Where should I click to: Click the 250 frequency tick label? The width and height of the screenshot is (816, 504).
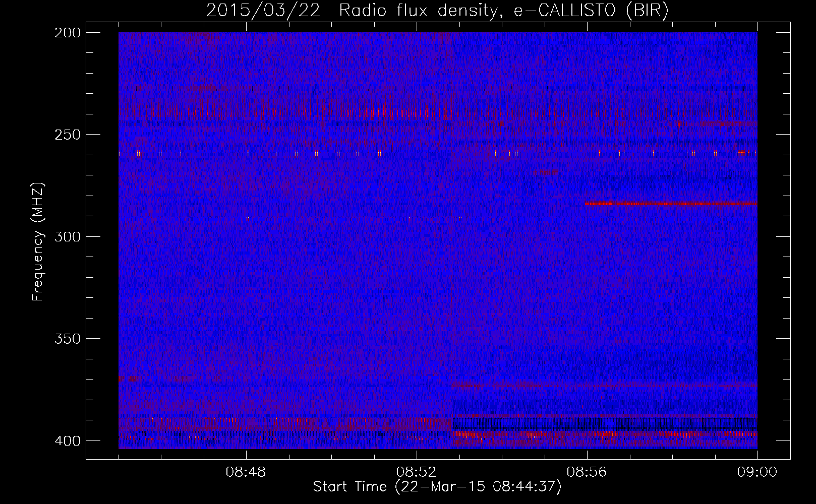pyautogui.click(x=67, y=135)
